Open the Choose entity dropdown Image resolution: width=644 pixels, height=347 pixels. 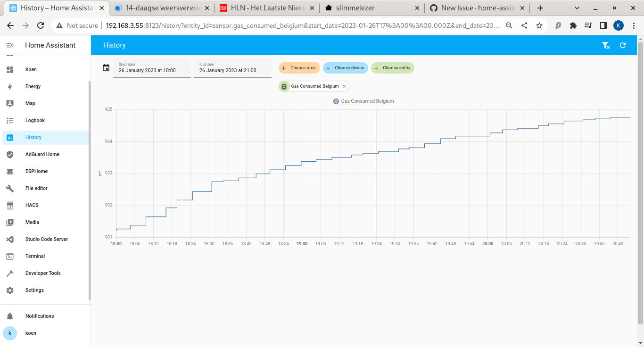392,67
